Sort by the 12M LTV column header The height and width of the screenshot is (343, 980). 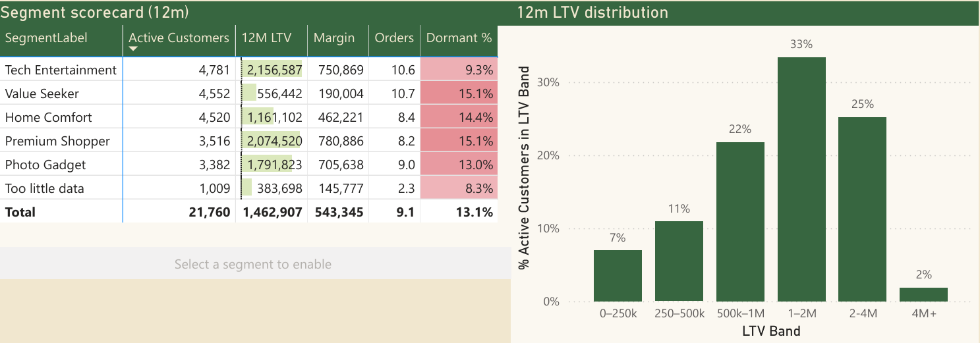(266, 38)
